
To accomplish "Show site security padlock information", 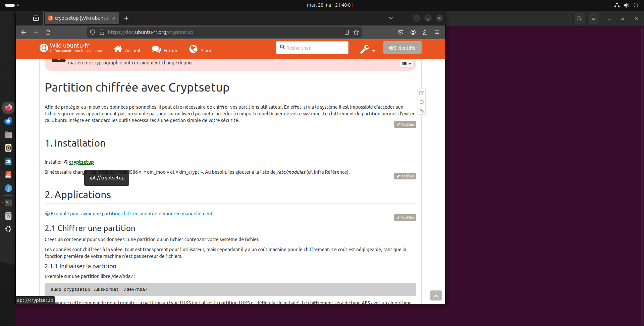I will coord(102,32).
